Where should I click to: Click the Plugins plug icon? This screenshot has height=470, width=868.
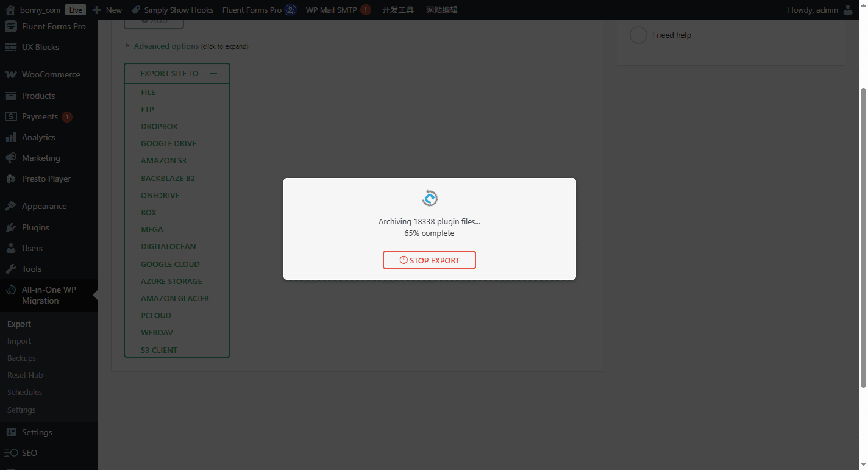click(11, 227)
